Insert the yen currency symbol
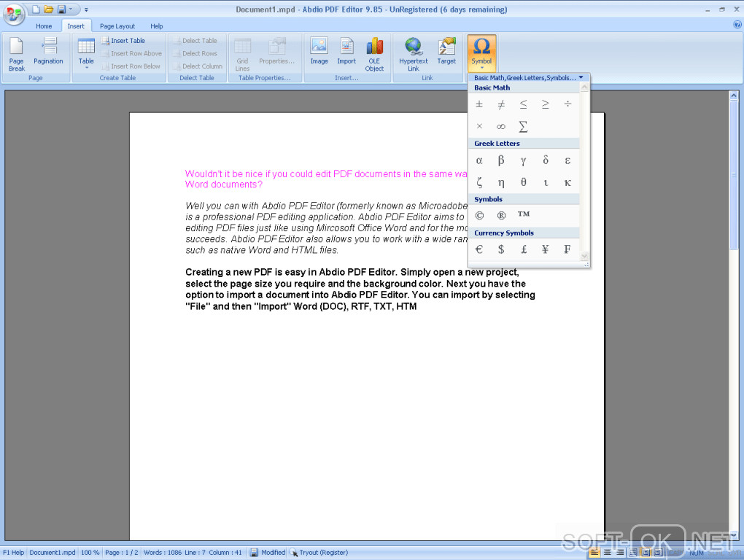 click(x=545, y=249)
